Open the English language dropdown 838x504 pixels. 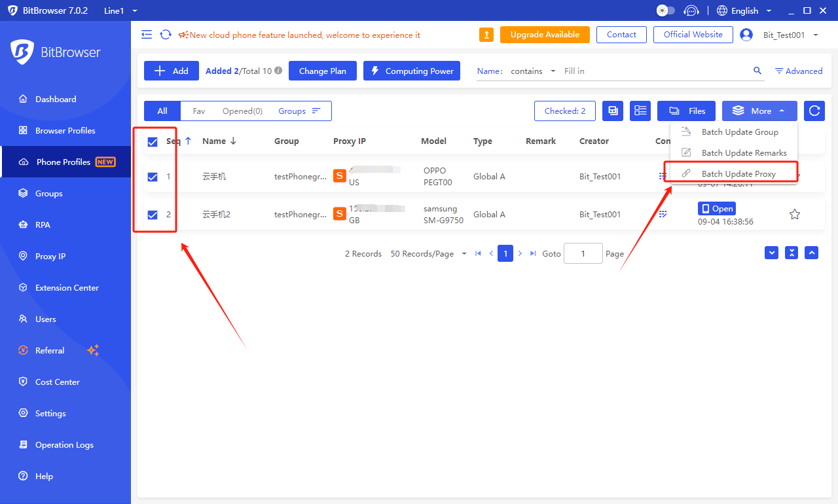[x=744, y=10]
